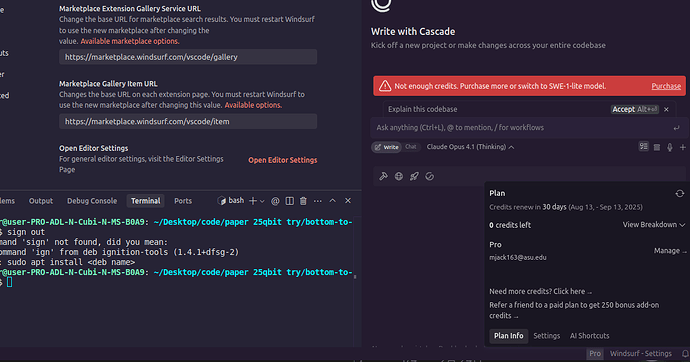Click the mjack163@asu.edu account text

pyautogui.click(x=518, y=258)
